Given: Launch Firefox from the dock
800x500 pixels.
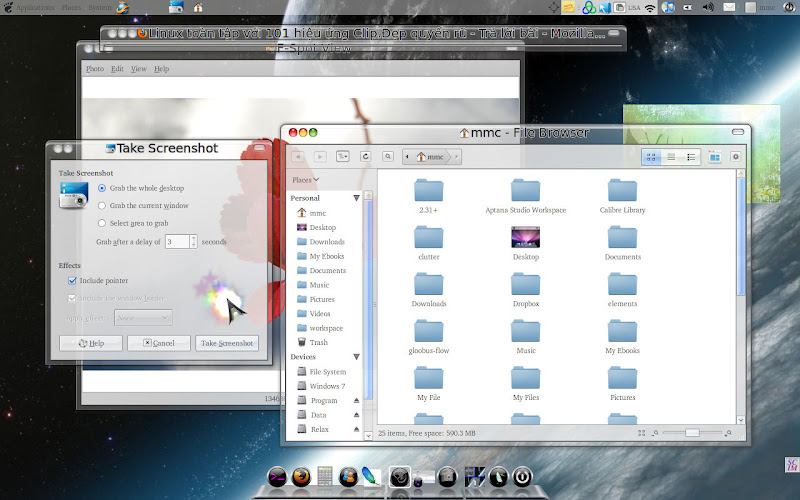Looking at the screenshot, I should tap(301, 478).
